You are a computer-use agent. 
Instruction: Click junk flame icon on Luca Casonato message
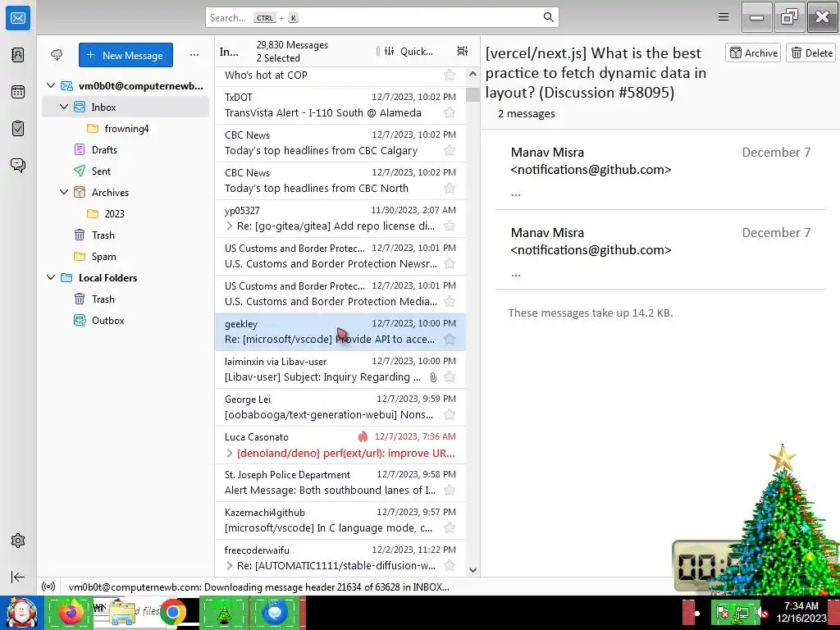pos(363,436)
